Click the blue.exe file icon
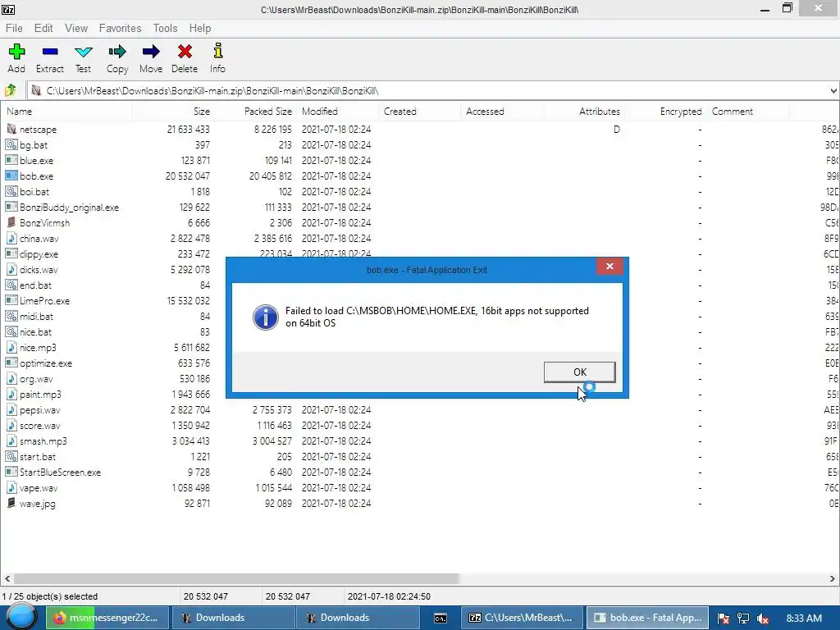 click(x=11, y=160)
